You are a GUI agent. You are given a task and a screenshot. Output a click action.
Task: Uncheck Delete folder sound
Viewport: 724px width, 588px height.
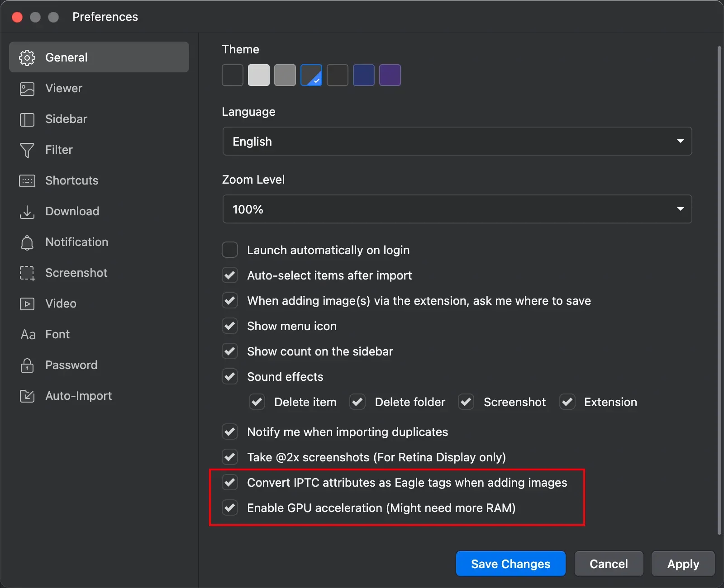pyautogui.click(x=357, y=402)
